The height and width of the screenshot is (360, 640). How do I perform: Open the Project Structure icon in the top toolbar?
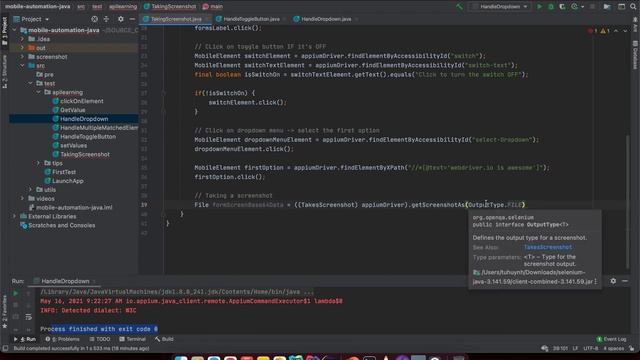click(x=607, y=7)
